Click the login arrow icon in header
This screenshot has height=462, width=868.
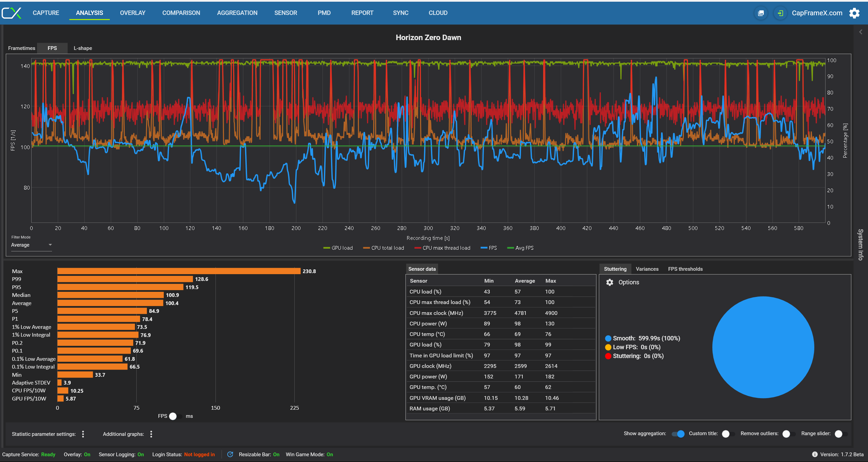780,13
